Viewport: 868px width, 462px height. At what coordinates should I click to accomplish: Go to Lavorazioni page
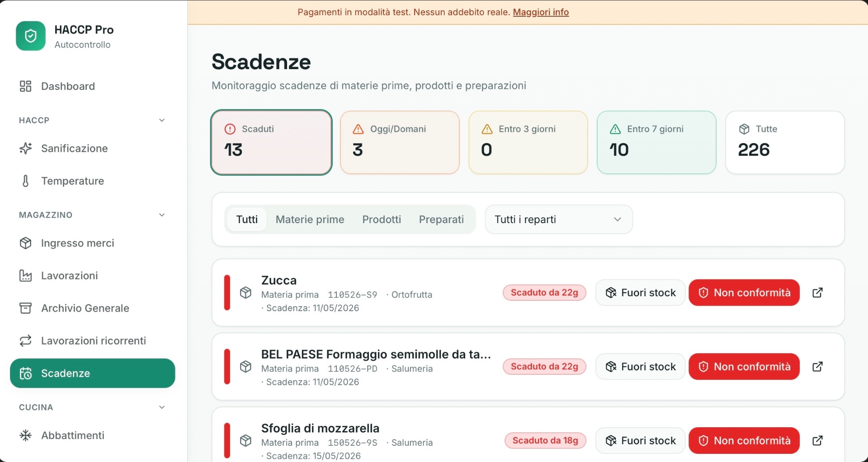tap(92, 275)
